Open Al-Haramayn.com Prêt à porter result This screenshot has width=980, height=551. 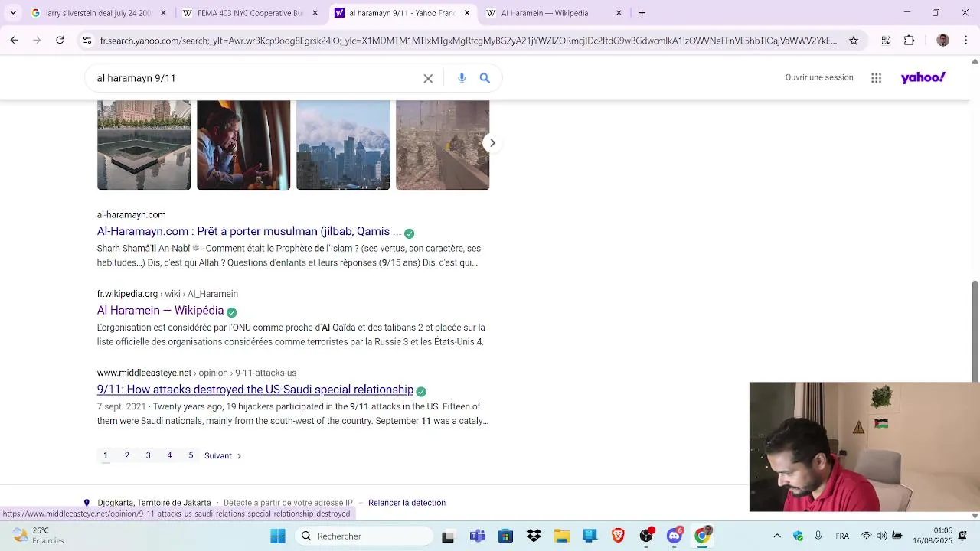point(249,232)
